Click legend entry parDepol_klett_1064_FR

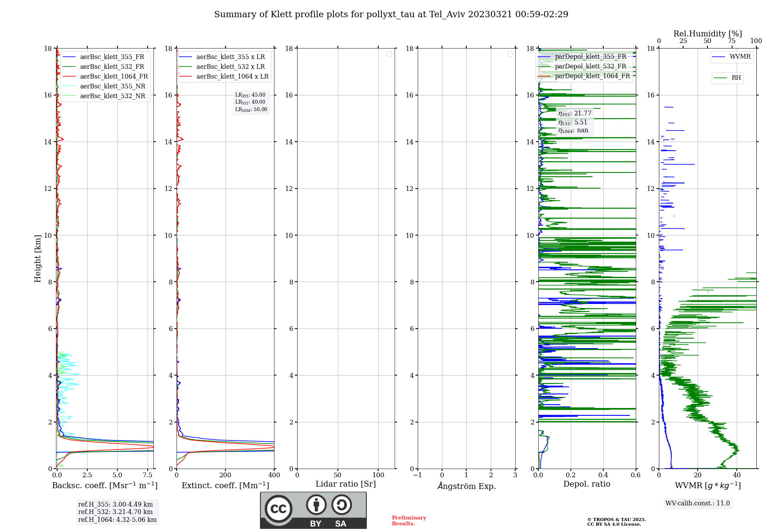tap(584, 76)
